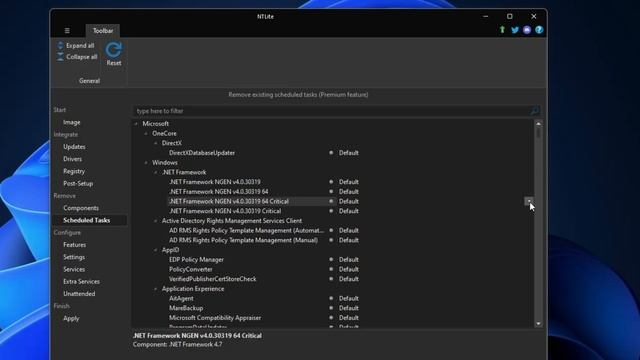The height and width of the screenshot is (360, 640).
Task: Click the task list scrollbar thumb
Action: pos(538,133)
